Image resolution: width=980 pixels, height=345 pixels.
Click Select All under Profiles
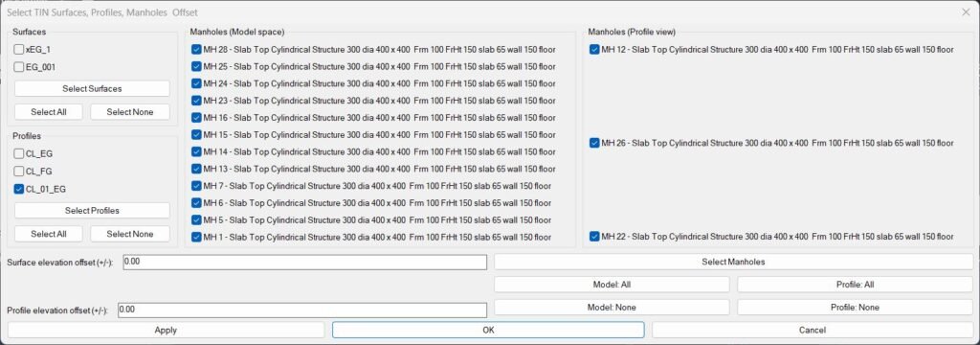[49, 234]
